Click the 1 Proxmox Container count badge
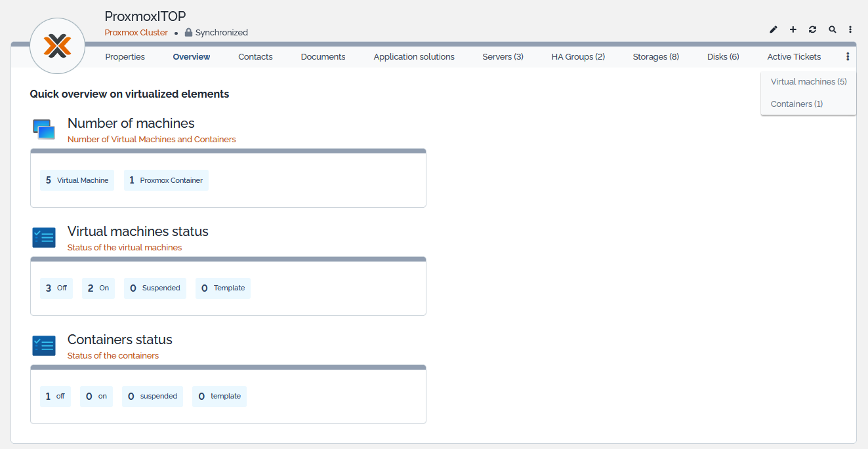The width and height of the screenshot is (868, 449). coord(166,180)
